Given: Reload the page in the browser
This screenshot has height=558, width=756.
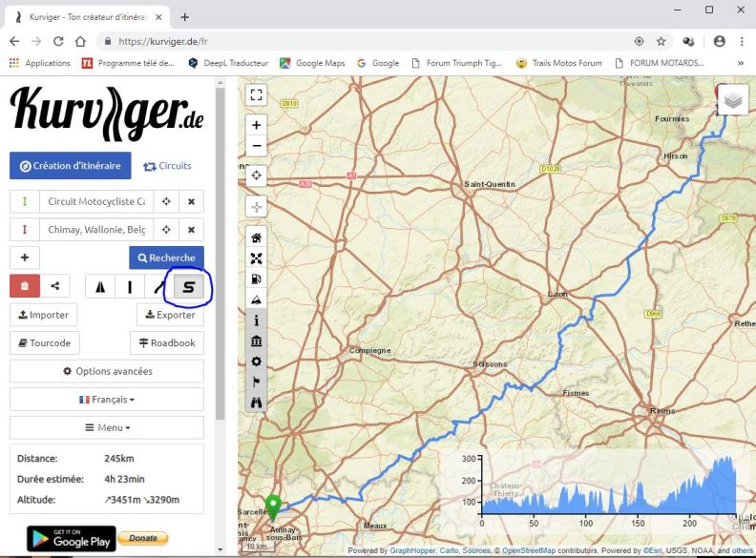Looking at the screenshot, I should pyautogui.click(x=58, y=41).
